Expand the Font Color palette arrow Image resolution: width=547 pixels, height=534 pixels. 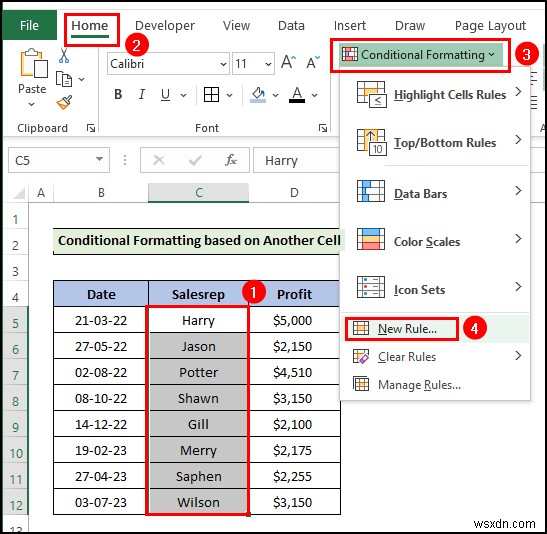point(315,95)
